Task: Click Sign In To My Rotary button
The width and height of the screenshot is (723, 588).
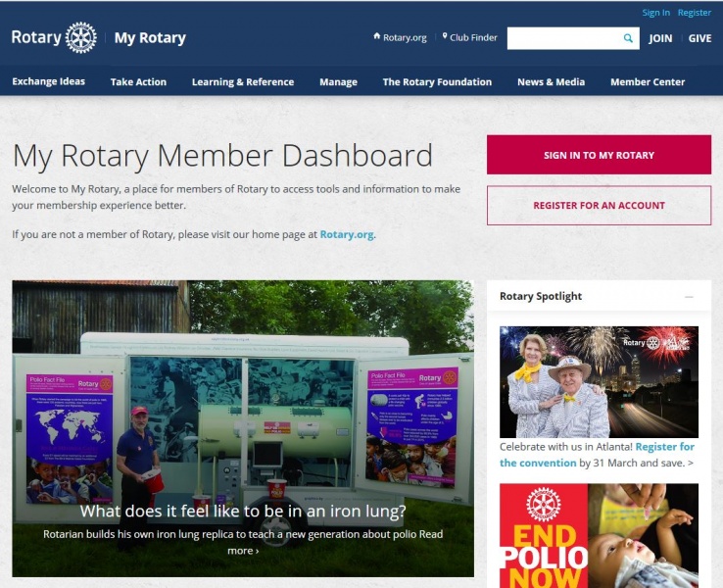Action: (599, 155)
